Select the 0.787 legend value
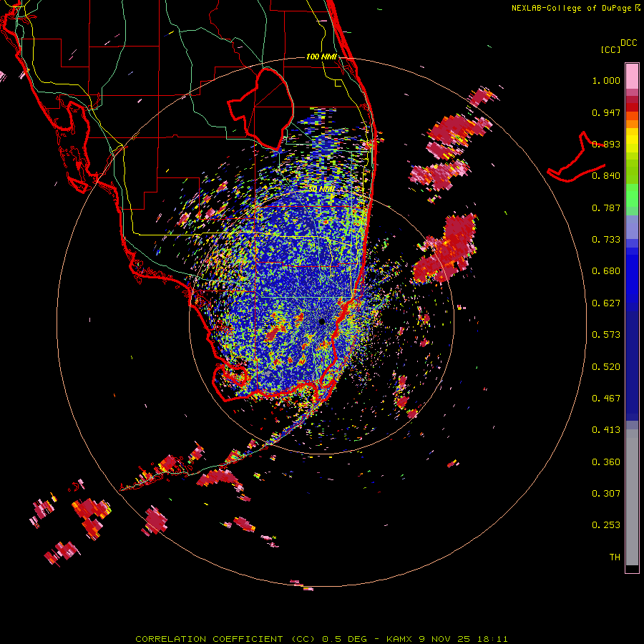Image resolution: width=644 pixels, height=644 pixels. pyautogui.click(x=606, y=208)
